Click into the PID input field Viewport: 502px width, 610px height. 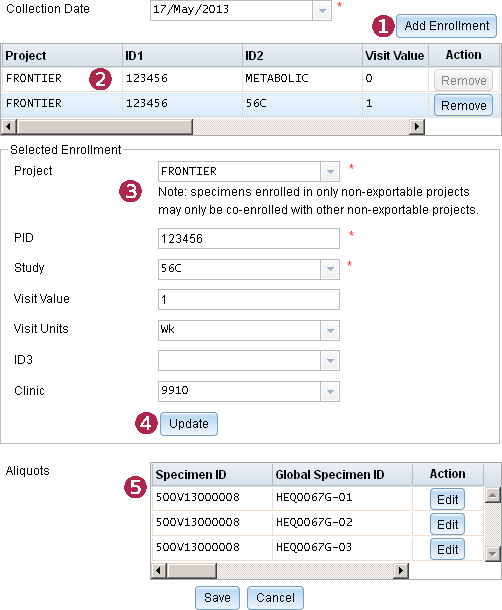pyautogui.click(x=249, y=238)
